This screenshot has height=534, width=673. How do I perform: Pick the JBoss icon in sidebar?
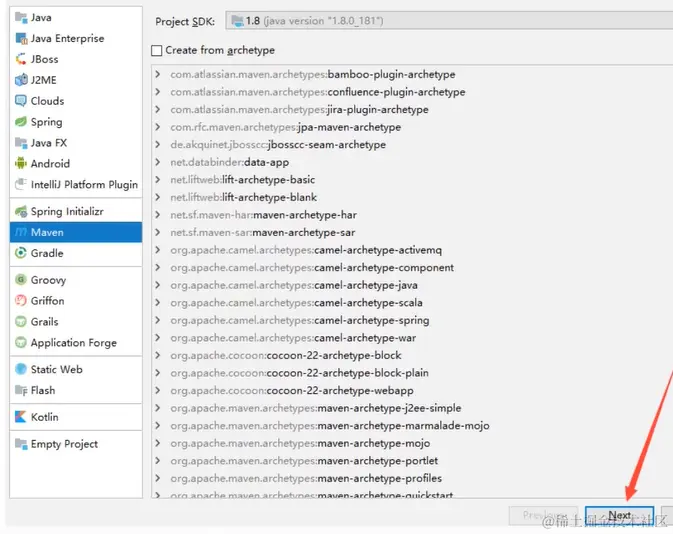click(21, 59)
